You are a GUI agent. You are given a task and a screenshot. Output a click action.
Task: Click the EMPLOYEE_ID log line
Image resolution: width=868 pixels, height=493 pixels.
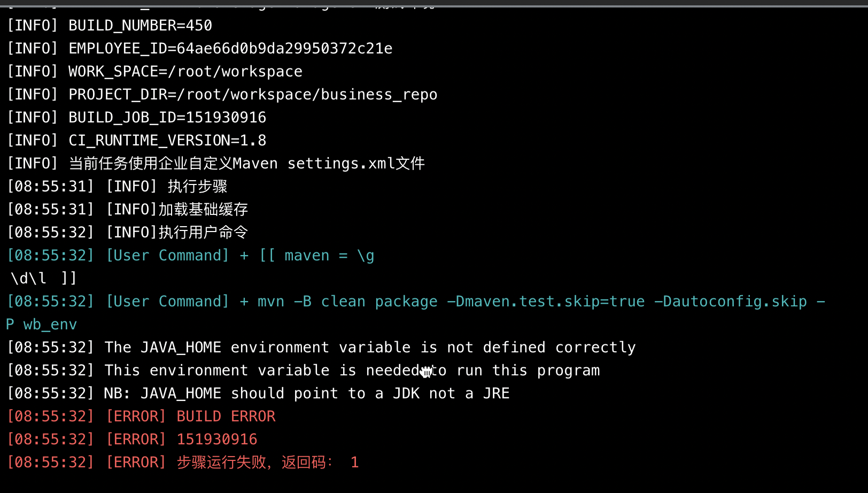point(199,48)
